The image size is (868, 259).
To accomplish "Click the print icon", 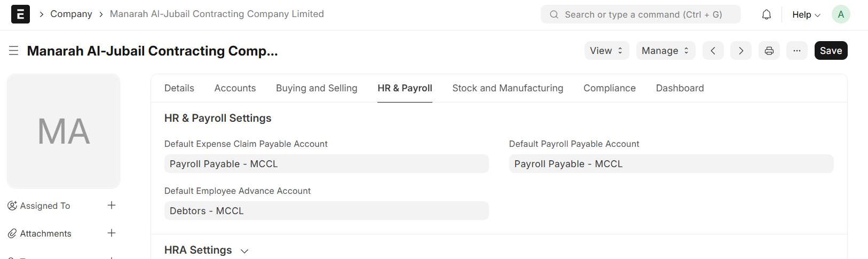I will (x=769, y=51).
